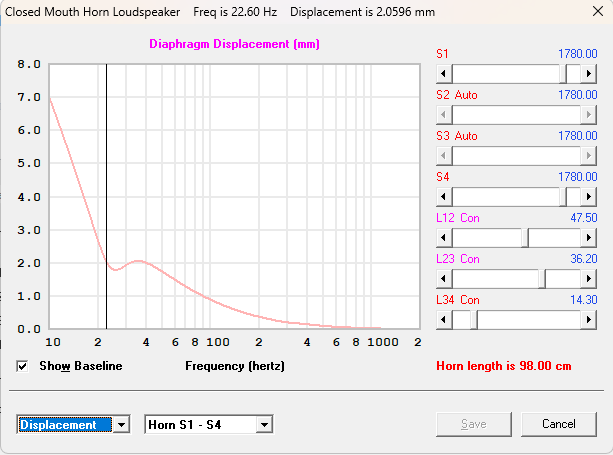Click the L12 slider thumb

point(525,237)
